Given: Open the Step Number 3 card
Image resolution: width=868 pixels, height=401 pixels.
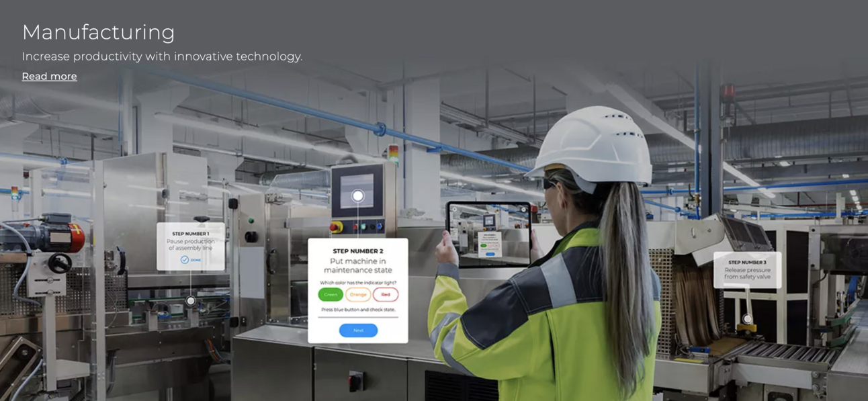Looking at the screenshot, I should [x=747, y=270].
